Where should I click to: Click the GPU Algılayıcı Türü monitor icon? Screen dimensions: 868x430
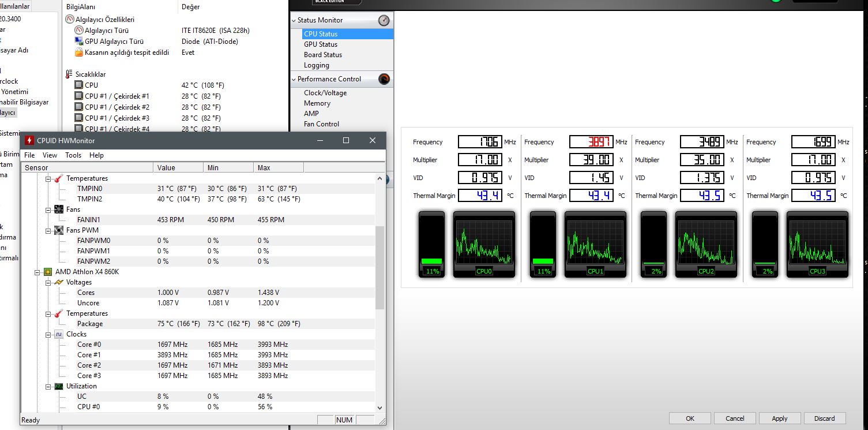79,42
